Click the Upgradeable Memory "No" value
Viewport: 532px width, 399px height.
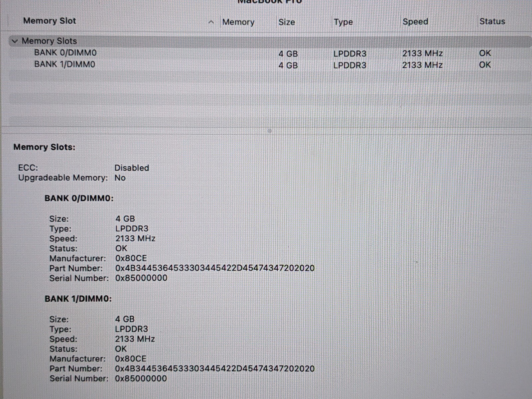click(x=120, y=178)
